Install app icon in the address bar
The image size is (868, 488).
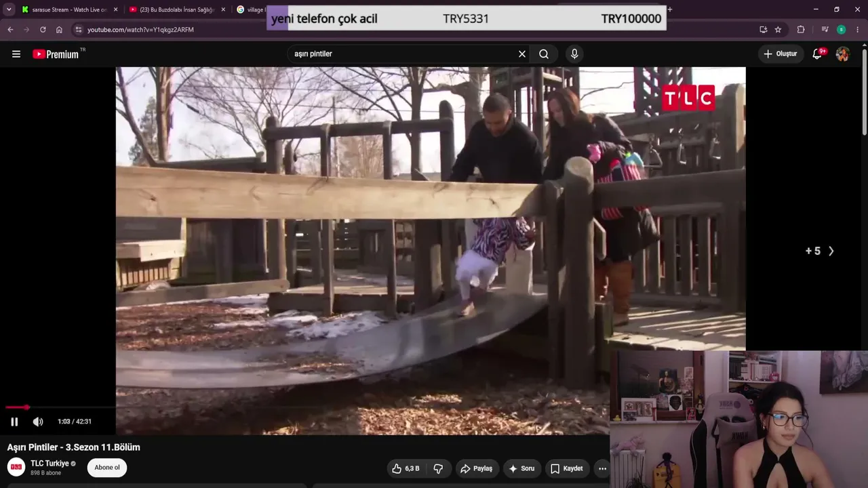tap(763, 30)
